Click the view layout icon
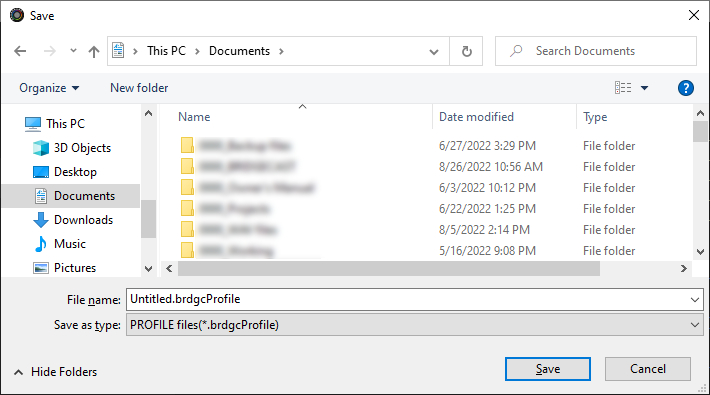This screenshot has width=710, height=395. 623,87
